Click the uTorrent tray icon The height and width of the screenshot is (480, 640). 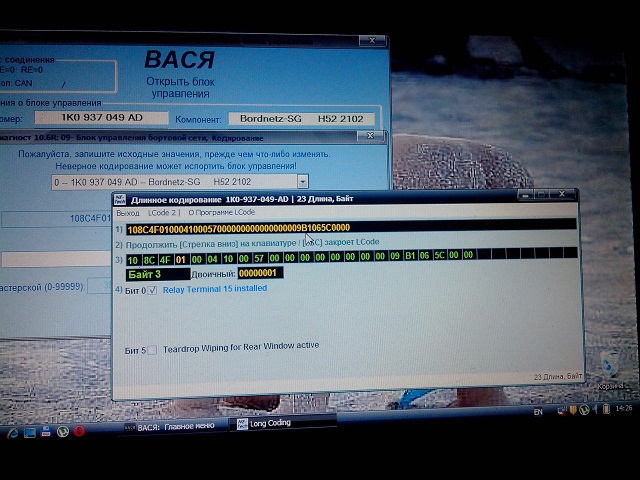(584, 409)
